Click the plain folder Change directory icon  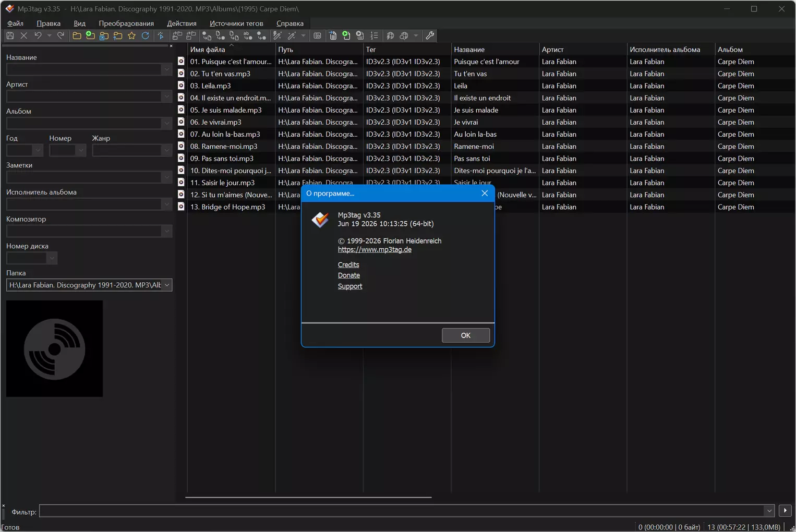pos(77,35)
